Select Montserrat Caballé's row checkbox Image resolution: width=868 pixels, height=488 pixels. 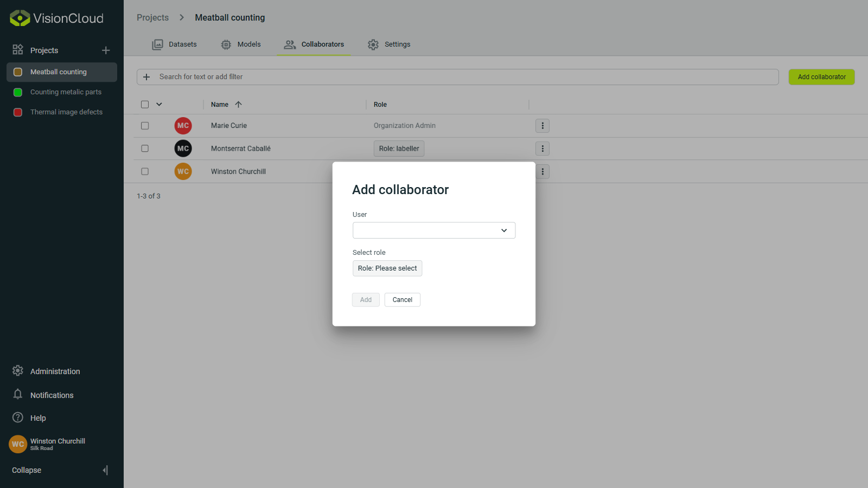145,148
